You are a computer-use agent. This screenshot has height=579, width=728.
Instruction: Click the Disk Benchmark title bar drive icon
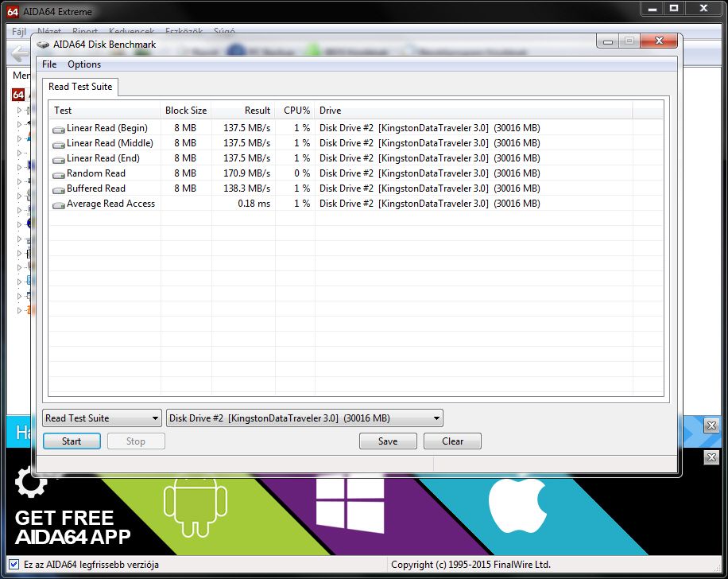click(43, 45)
